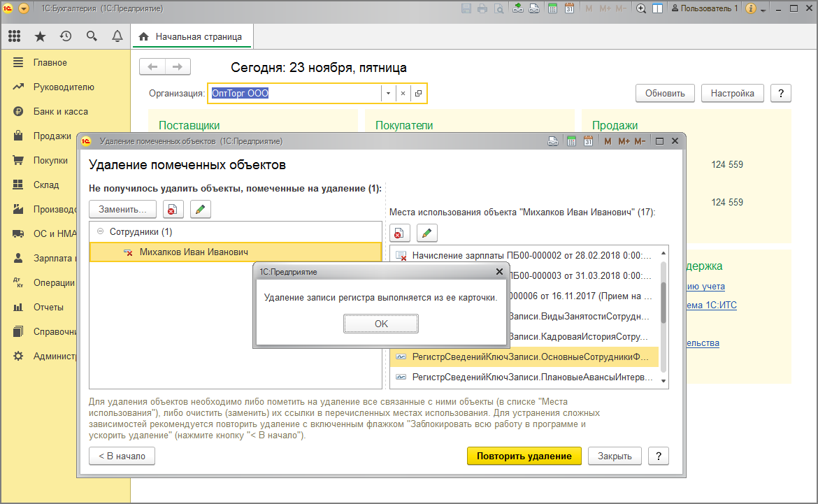Viewport: 818px width, 504px height.
Task: Select Михалков Иван Иванович row
Action: (236, 252)
